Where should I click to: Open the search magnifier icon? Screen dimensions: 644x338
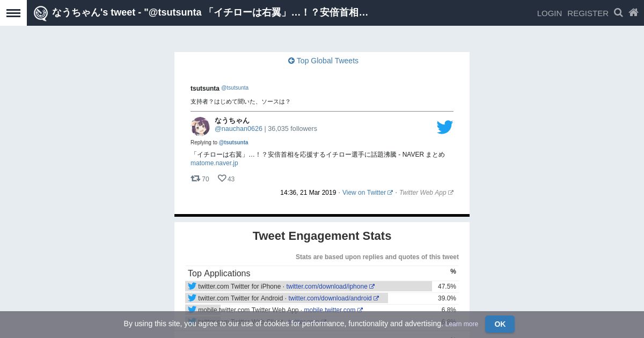click(x=618, y=12)
